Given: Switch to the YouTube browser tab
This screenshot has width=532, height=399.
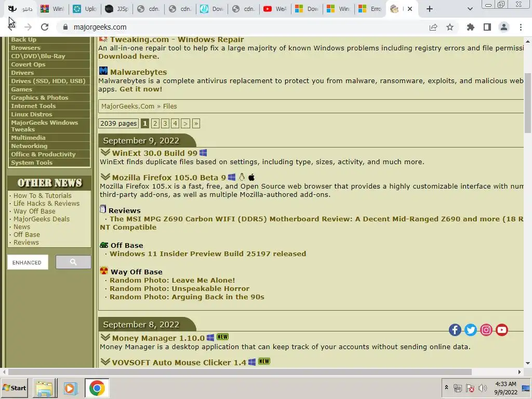Looking at the screenshot, I should [x=275, y=9].
